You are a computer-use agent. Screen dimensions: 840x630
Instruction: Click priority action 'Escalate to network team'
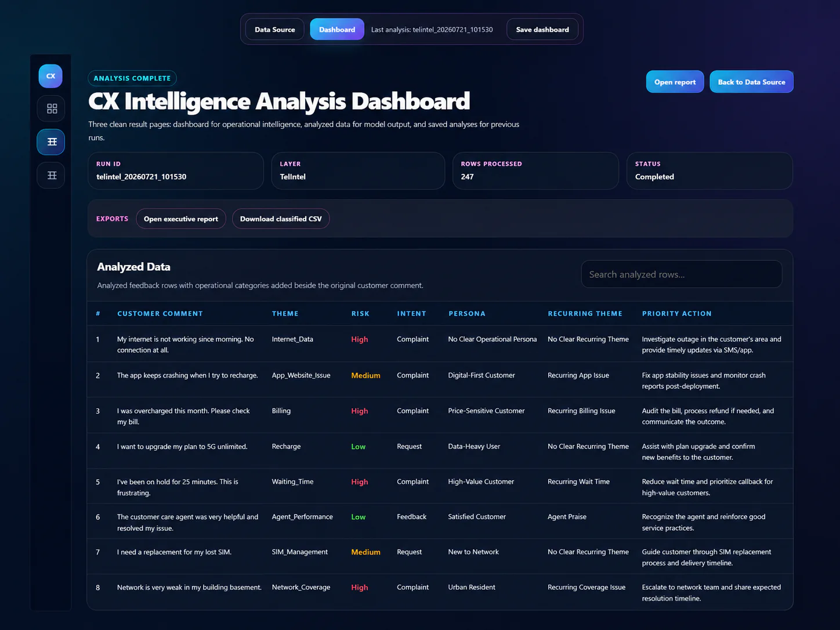tap(711, 593)
